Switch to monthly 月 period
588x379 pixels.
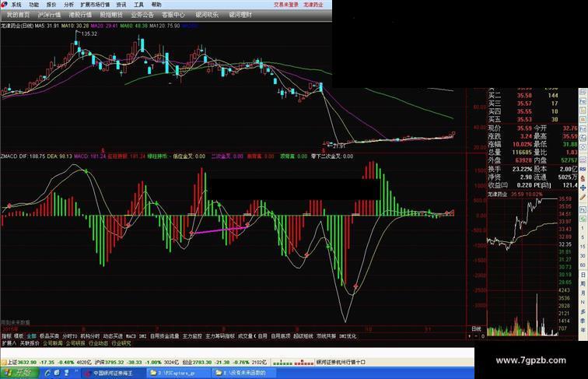click(x=583, y=293)
